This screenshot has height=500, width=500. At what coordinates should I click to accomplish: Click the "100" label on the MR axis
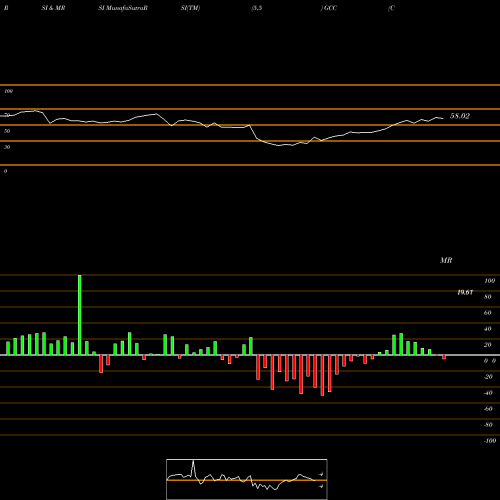[489, 281]
